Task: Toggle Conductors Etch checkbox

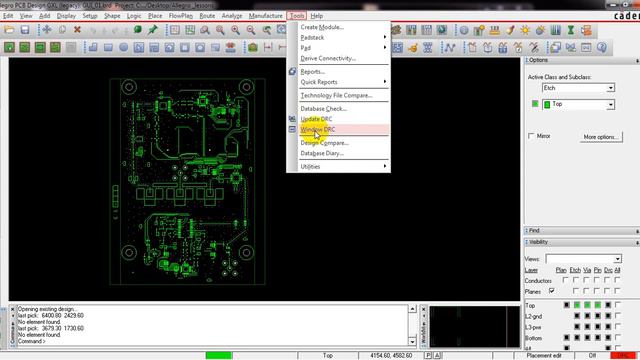Action: [x=576, y=280]
